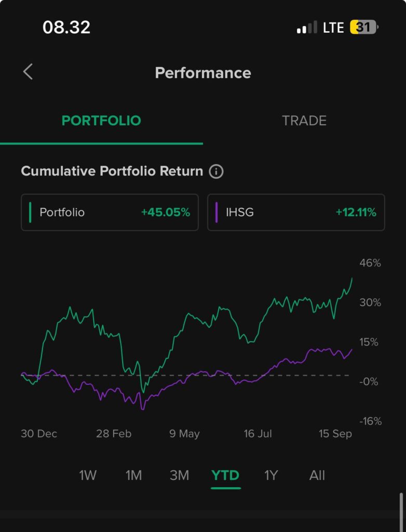Switch to the TRADE tab
This screenshot has width=406, height=532.
click(x=304, y=121)
